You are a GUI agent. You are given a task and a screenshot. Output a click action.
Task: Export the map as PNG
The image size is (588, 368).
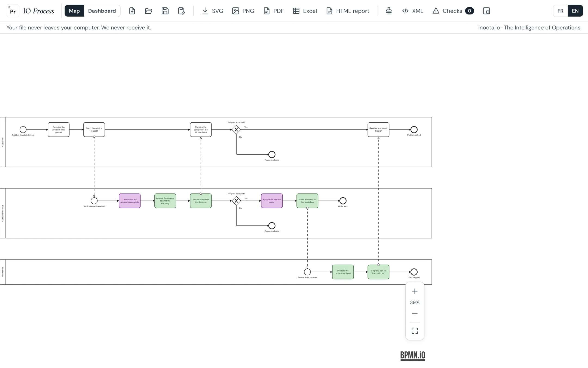[x=243, y=11]
